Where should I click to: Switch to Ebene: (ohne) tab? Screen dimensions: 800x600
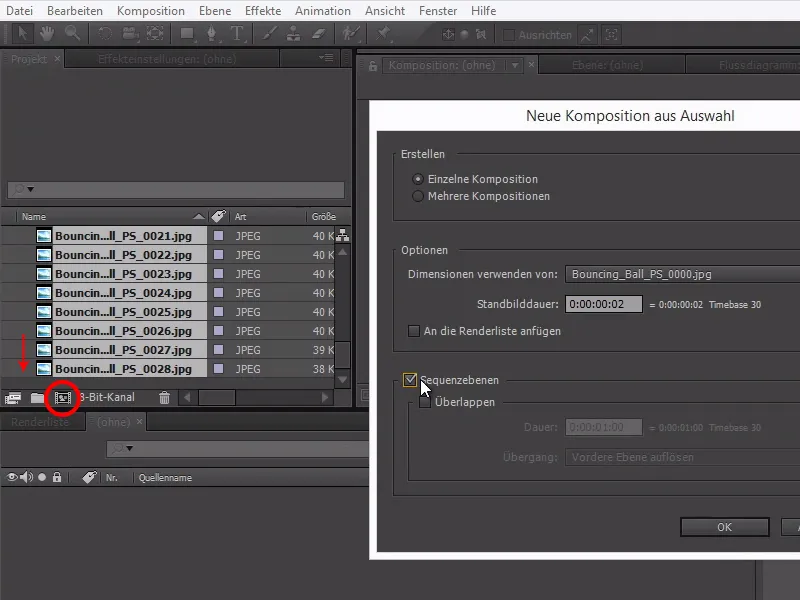pyautogui.click(x=607, y=65)
